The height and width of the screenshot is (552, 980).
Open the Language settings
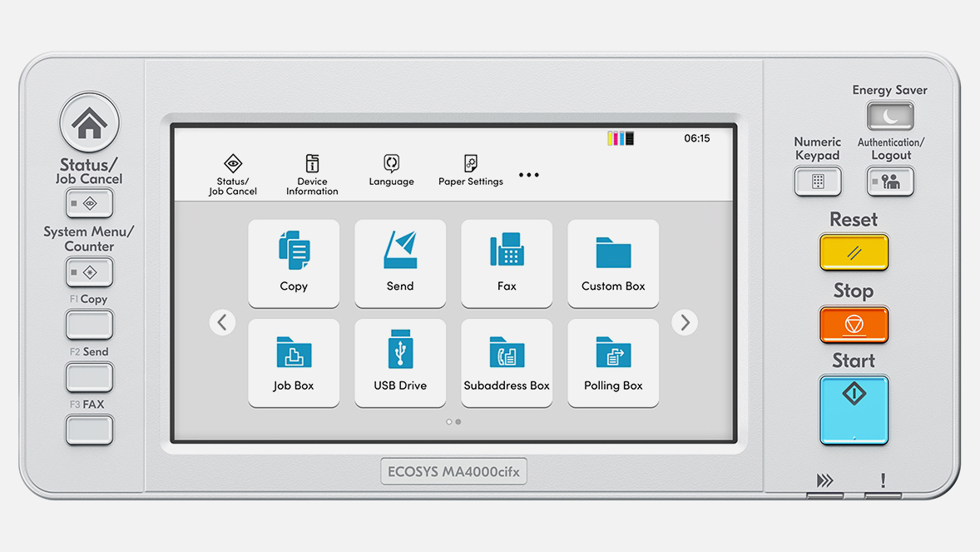click(x=391, y=169)
